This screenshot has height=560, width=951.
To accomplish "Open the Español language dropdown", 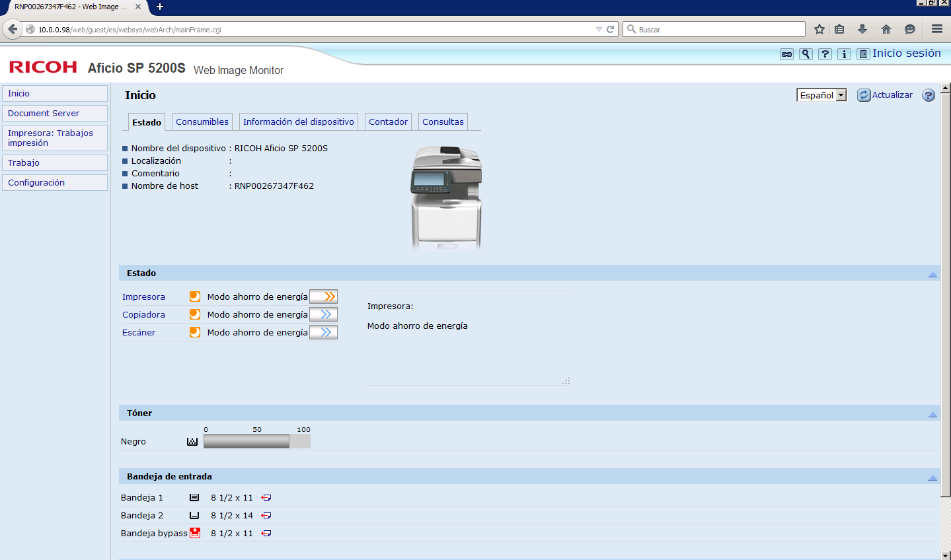I will (821, 95).
